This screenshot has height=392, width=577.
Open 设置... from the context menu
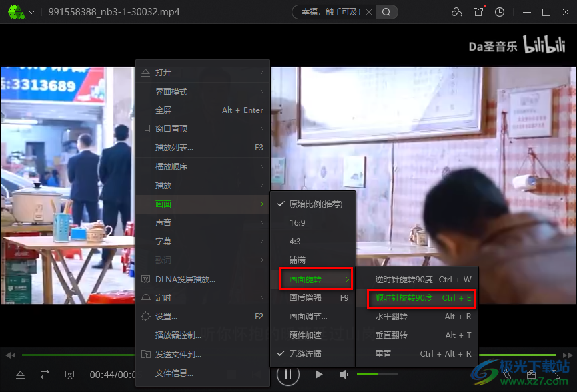tap(203, 317)
